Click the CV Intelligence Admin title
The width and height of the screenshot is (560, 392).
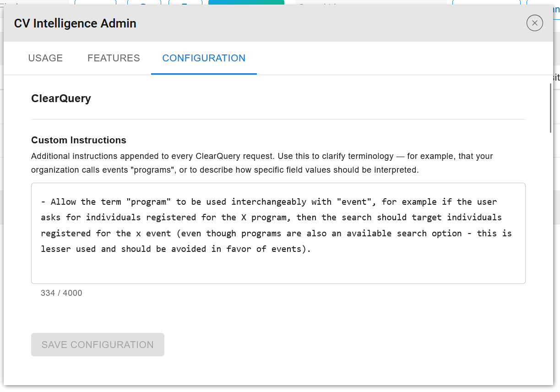click(x=75, y=23)
